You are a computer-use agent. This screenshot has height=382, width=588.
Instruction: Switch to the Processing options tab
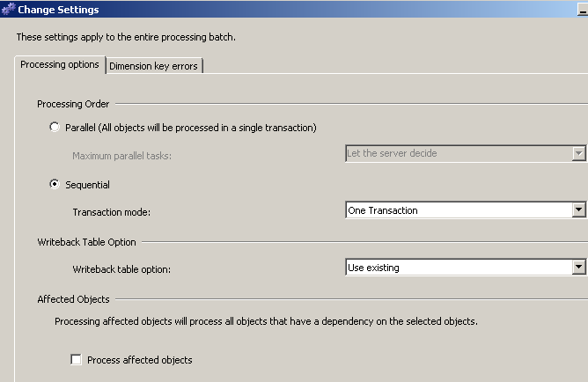tap(60, 65)
